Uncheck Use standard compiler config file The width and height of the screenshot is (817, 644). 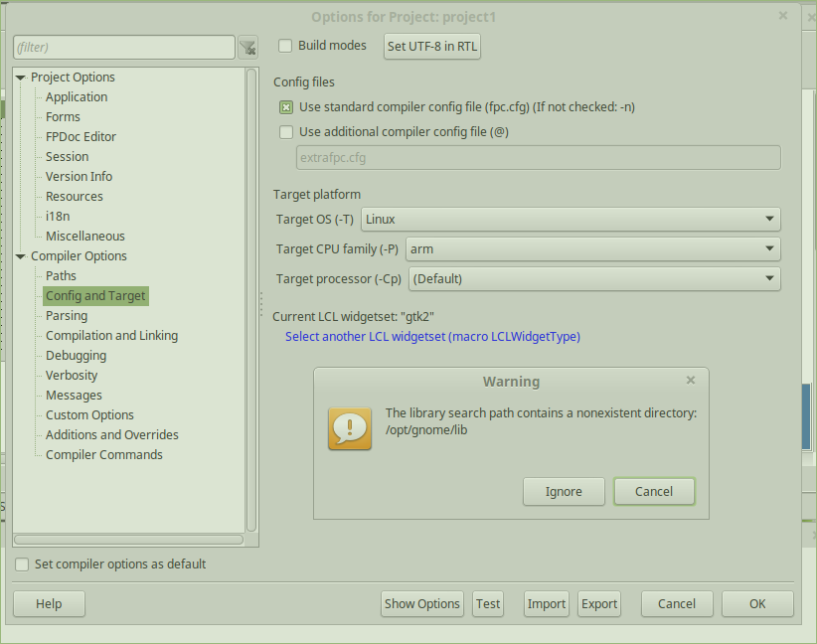pyautogui.click(x=286, y=107)
